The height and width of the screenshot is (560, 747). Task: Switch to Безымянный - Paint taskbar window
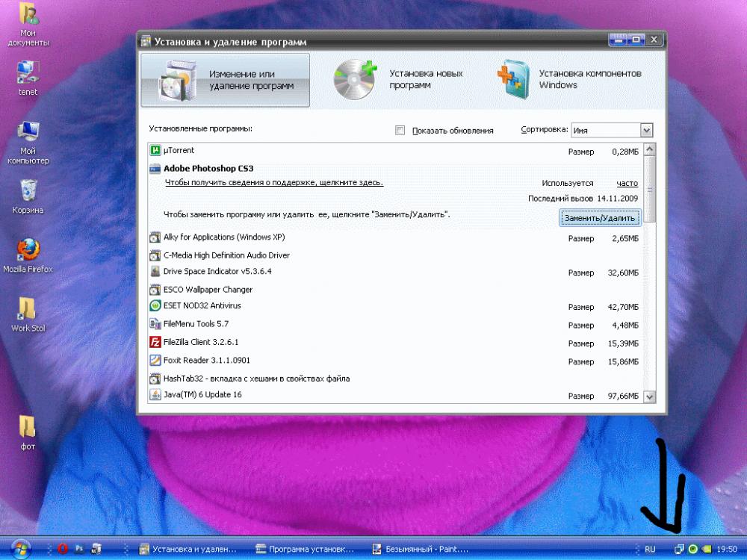(x=421, y=549)
